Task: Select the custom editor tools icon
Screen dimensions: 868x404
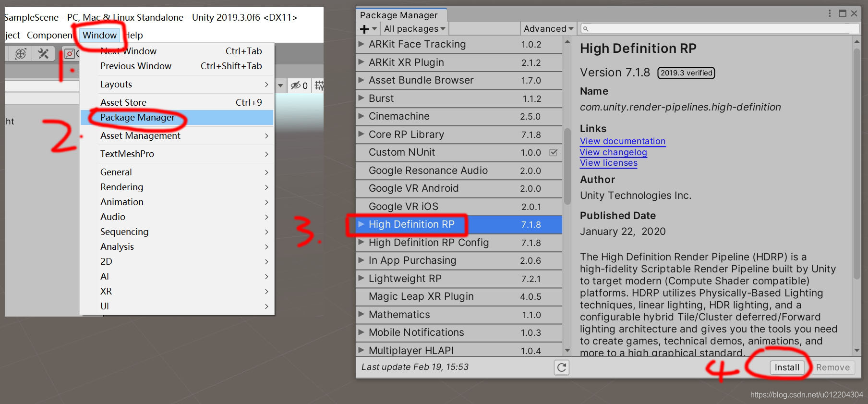Action: [43, 54]
